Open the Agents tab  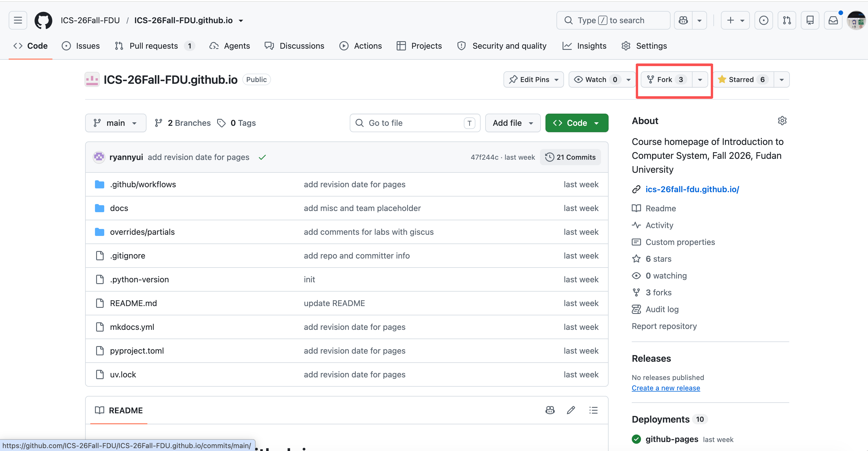coord(230,46)
